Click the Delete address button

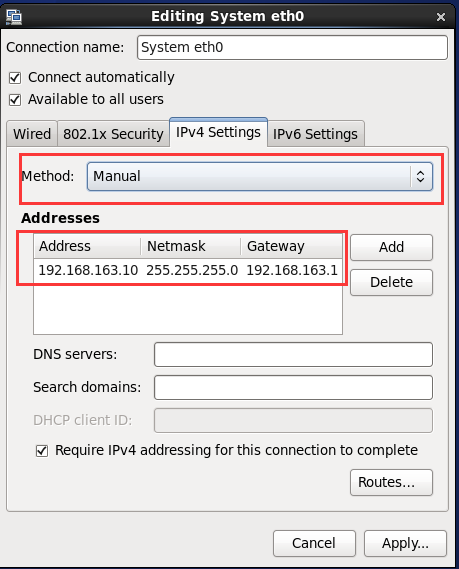pyautogui.click(x=392, y=282)
